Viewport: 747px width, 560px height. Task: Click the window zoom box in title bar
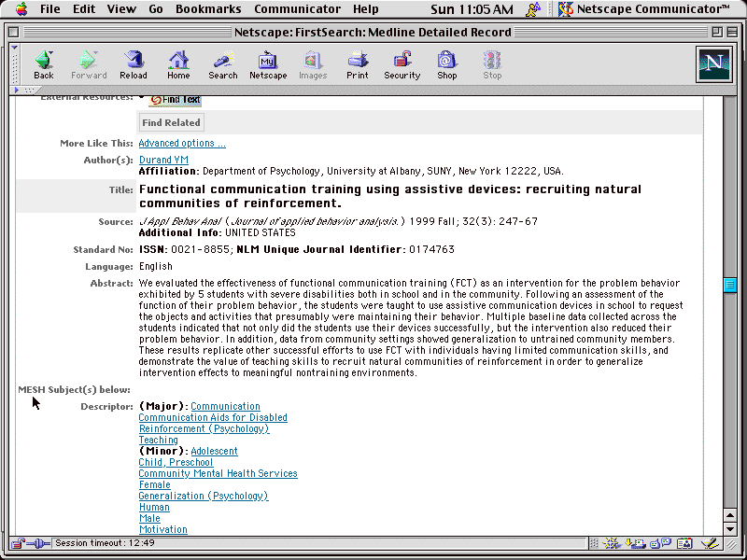click(717, 32)
